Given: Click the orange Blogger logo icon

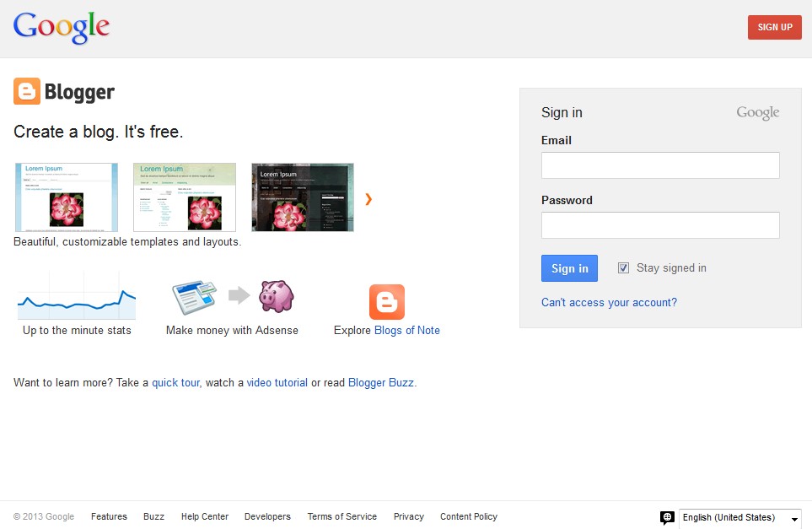Looking at the screenshot, I should 27,91.
